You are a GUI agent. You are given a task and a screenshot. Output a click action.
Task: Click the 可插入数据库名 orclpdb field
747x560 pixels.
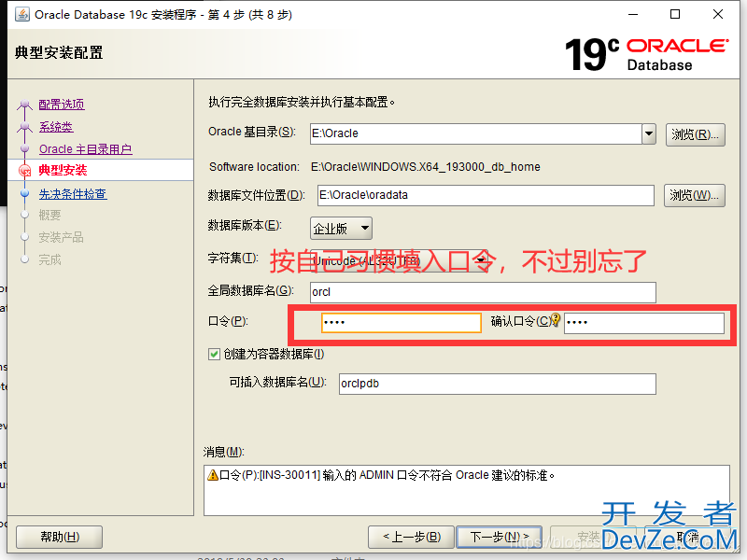[498, 384]
